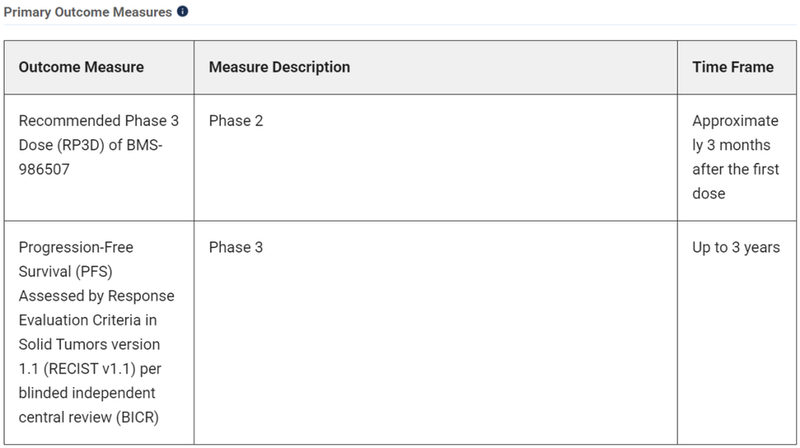The width and height of the screenshot is (800, 448).
Task: Select the Outcome Measure column header
Action: point(99,67)
